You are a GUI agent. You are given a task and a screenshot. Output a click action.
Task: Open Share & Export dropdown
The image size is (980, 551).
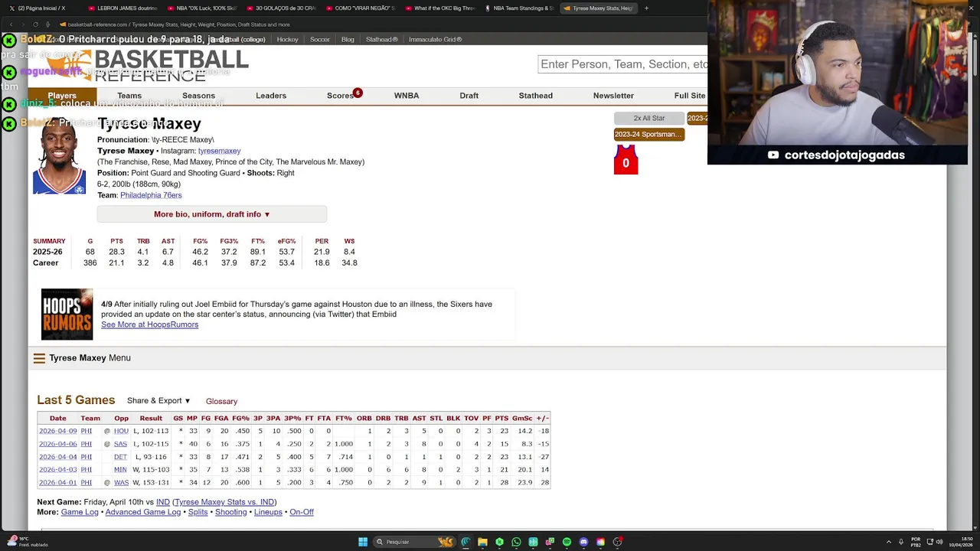(158, 400)
